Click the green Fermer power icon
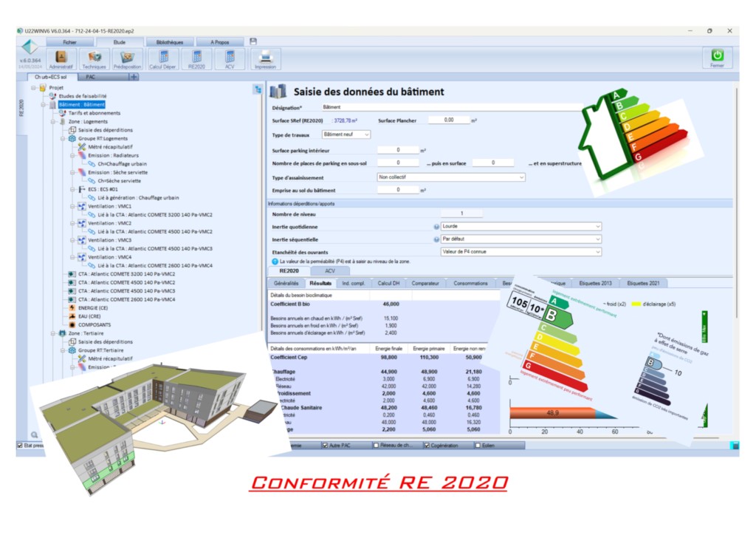This screenshot has width=756, height=535. (x=718, y=58)
